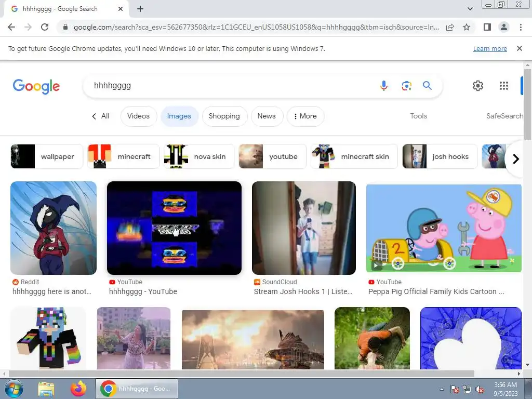The image size is (532, 399).
Task: Filter results by josh hooks chip
Action: 440,156
